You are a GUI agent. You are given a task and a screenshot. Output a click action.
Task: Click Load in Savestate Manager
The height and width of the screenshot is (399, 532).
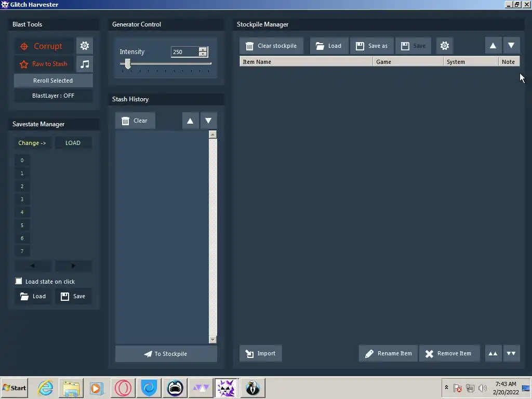click(x=33, y=297)
